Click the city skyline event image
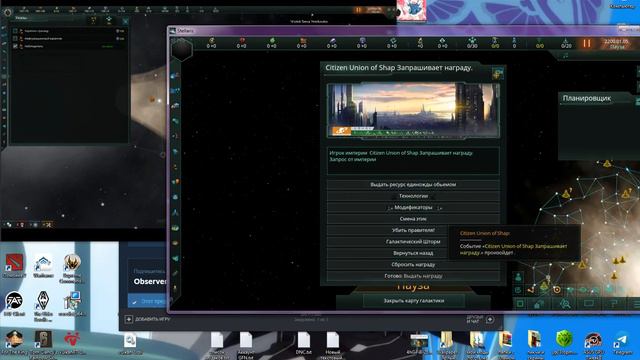 (x=413, y=110)
